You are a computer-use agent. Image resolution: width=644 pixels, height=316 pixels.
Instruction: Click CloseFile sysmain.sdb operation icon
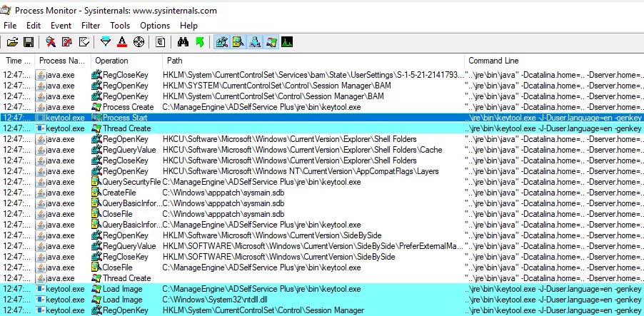coord(96,214)
